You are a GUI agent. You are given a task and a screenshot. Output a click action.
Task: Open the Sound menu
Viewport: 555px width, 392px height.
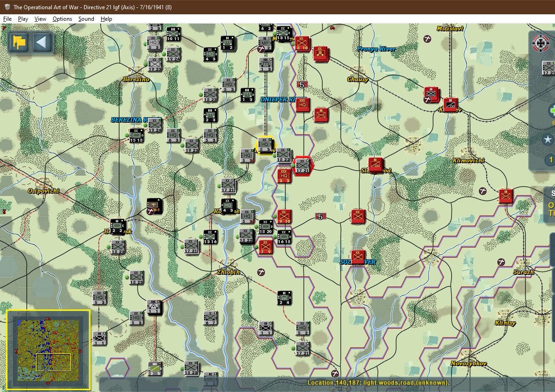click(86, 19)
